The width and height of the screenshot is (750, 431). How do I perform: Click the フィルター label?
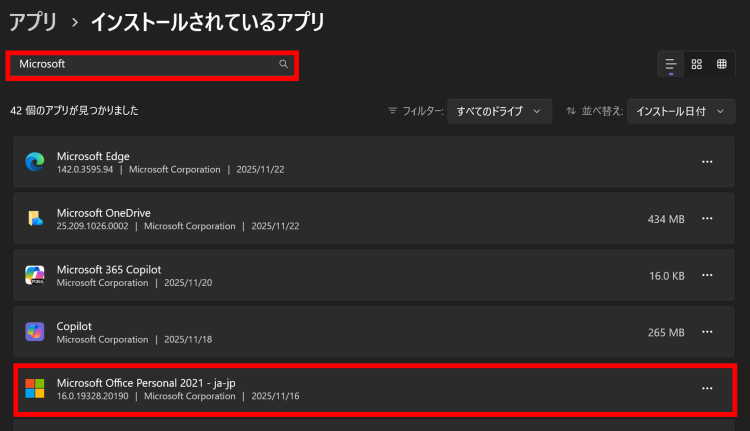[x=423, y=111]
